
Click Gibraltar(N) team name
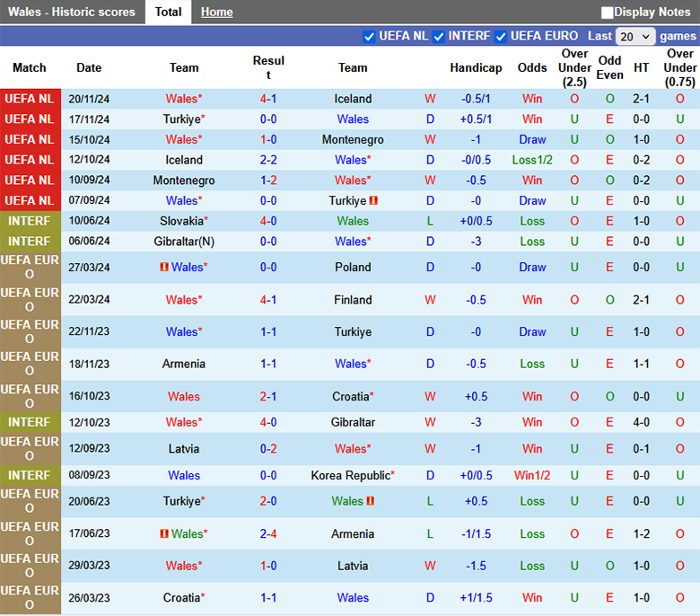tap(184, 242)
